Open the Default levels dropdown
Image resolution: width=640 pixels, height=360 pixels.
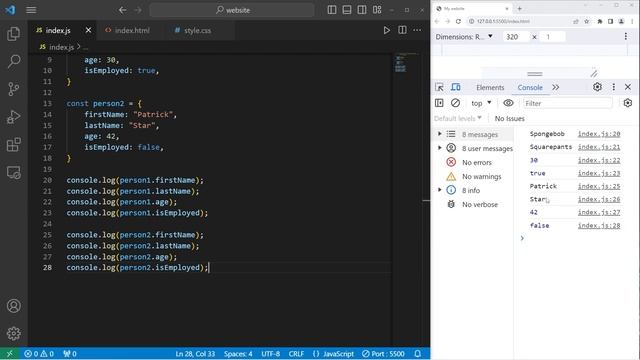(x=458, y=118)
